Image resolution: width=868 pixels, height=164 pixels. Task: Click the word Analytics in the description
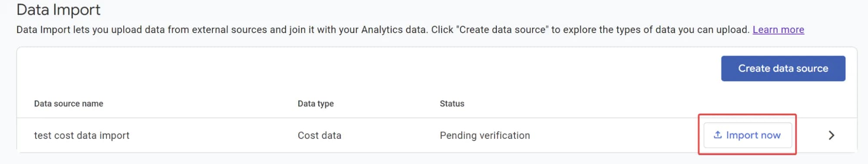click(382, 30)
